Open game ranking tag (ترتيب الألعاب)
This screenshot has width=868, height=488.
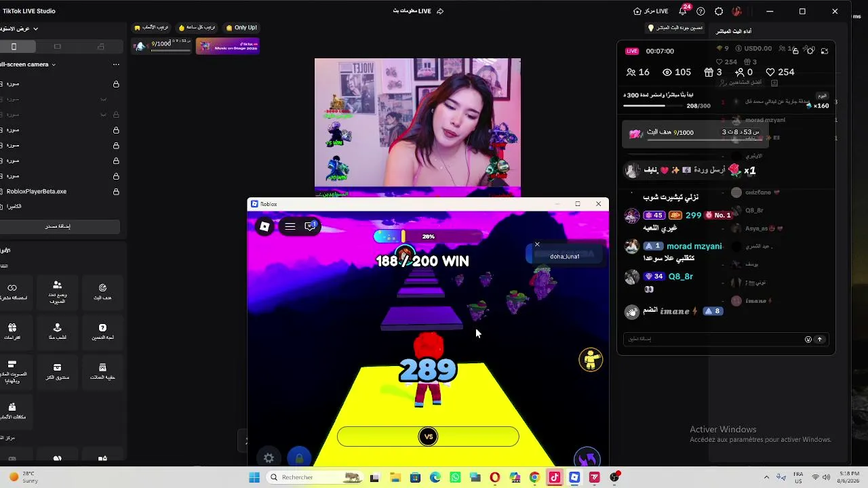(x=151, y=28)
